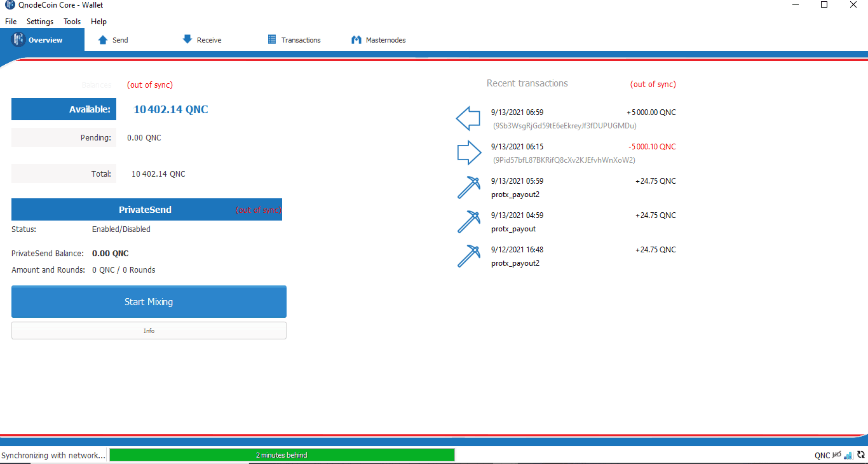Open the Settings menu
This screenshot has height=464, width=868.
click(x=40, y=21)
